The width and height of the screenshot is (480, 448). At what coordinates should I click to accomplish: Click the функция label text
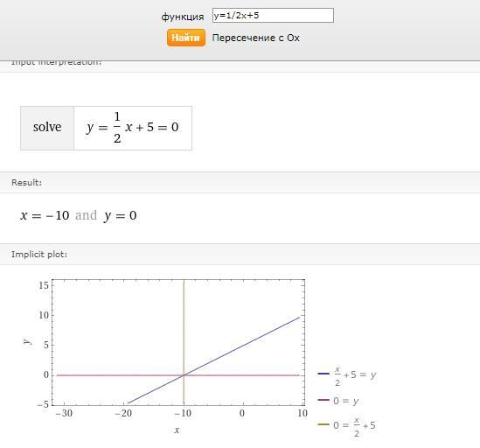coord(183,17)
